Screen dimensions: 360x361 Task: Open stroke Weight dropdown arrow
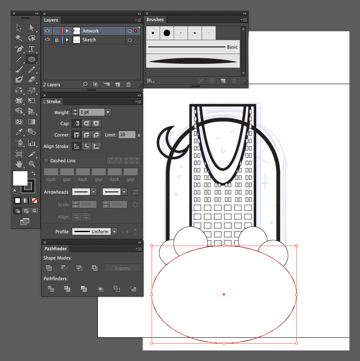coord(108,112)
